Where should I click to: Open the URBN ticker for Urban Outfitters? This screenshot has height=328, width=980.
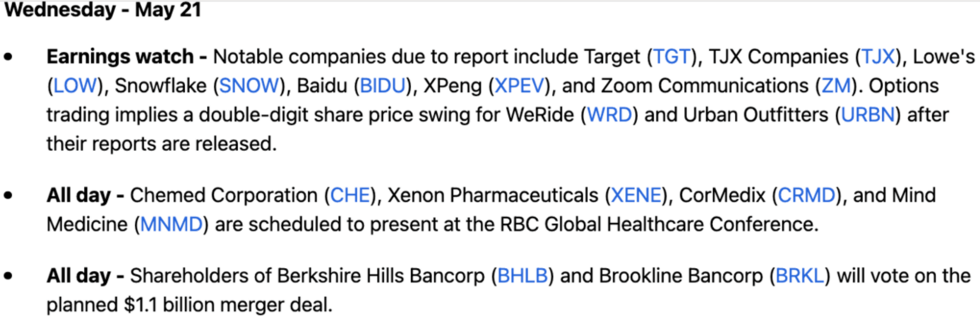point(868,115)
